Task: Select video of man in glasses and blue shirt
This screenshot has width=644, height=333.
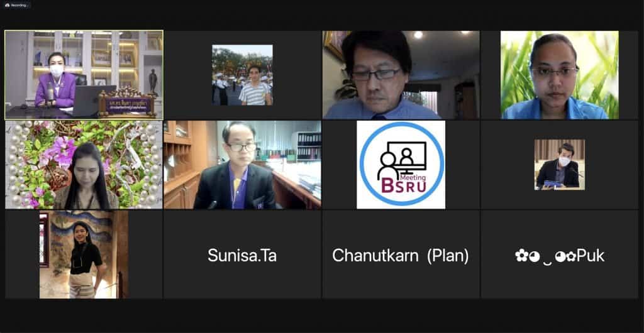Action: 401,75
